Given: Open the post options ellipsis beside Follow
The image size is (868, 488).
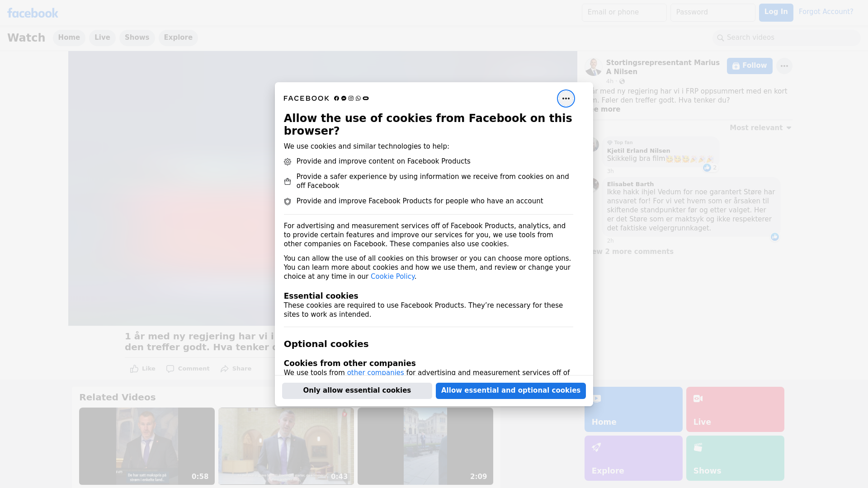Looking at the screenshot, I should [784, 66].
